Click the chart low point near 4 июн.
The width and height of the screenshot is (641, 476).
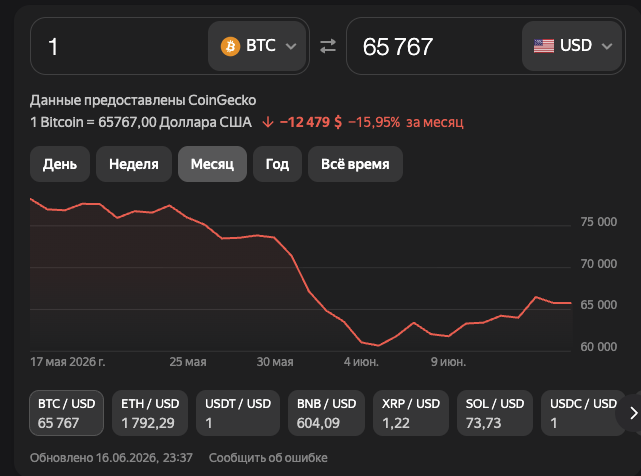tap(379, 346)
